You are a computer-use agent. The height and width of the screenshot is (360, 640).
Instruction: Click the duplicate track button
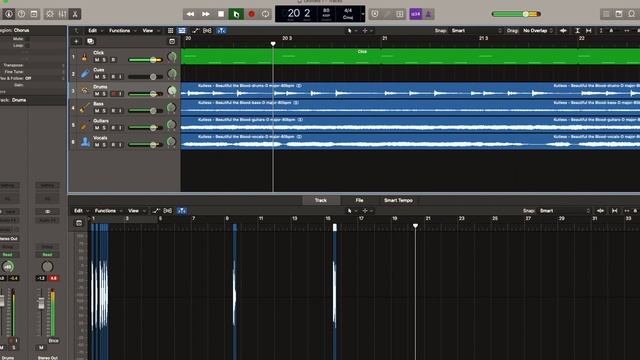click(91, 41)
